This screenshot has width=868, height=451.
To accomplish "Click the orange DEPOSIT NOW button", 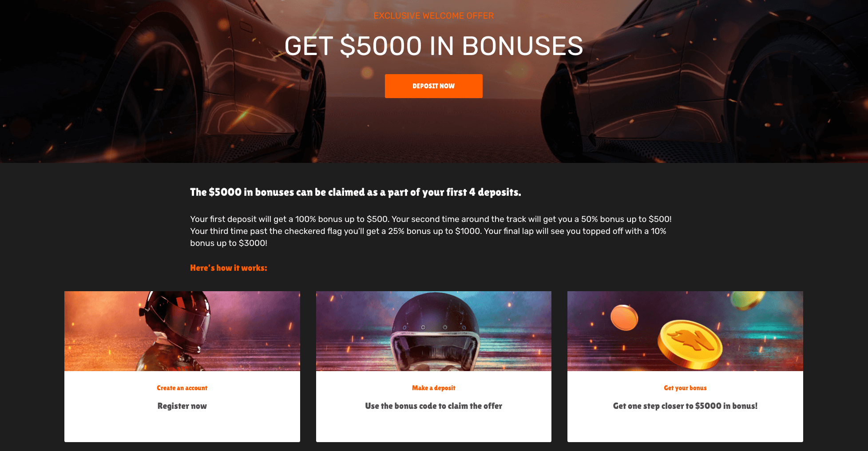I will [433, 86].
